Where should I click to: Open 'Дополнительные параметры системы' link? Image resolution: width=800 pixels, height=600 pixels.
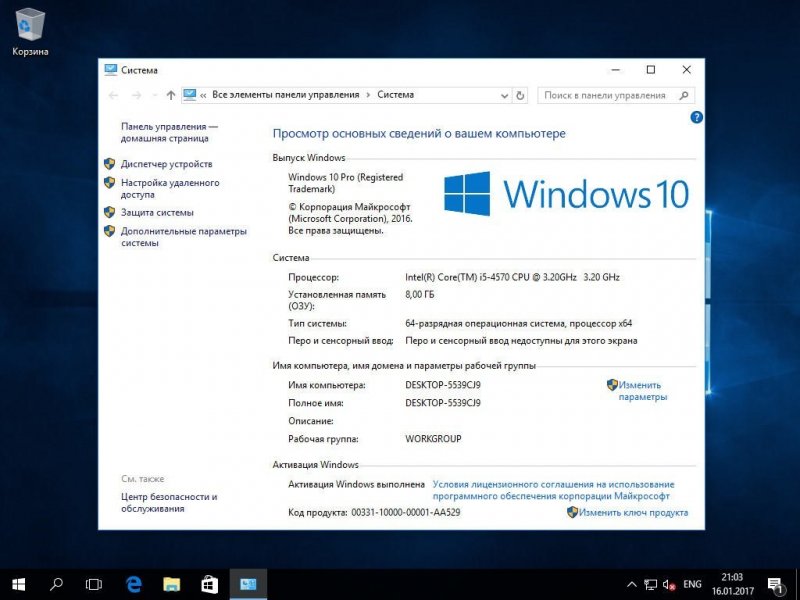184,237
